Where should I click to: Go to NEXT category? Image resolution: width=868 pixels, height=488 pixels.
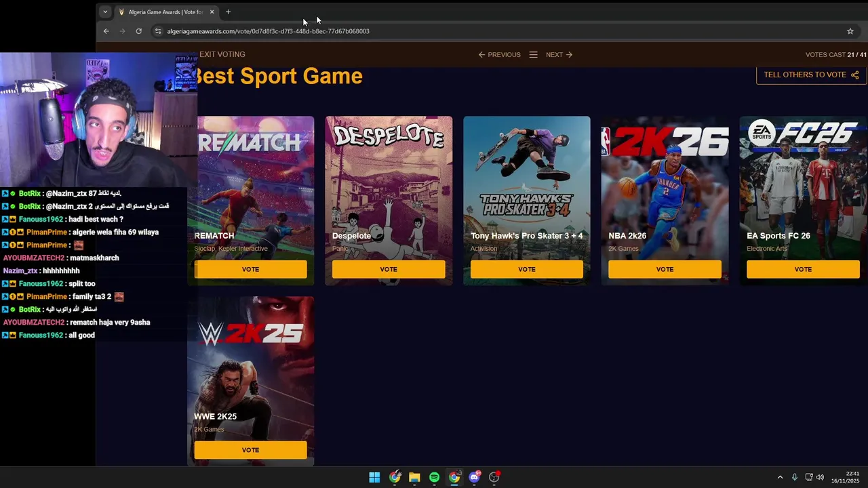point(559,55)
